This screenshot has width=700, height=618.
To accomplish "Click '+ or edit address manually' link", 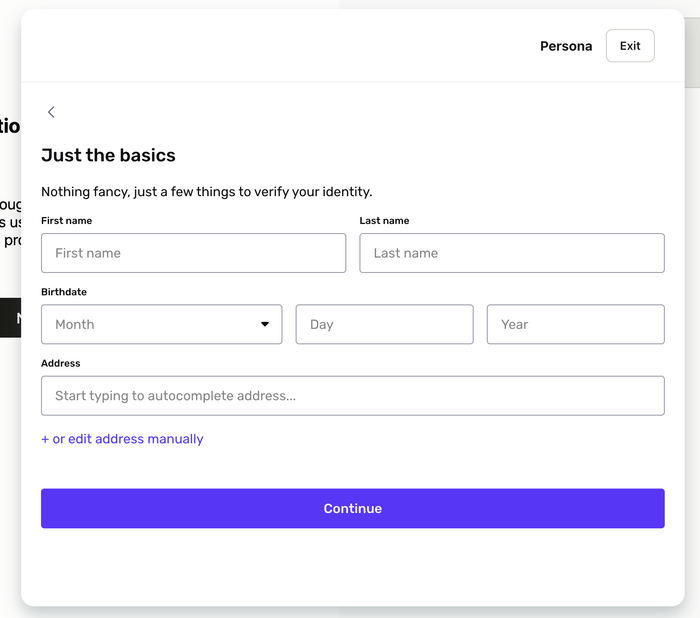I will click(x=122, y=439).
